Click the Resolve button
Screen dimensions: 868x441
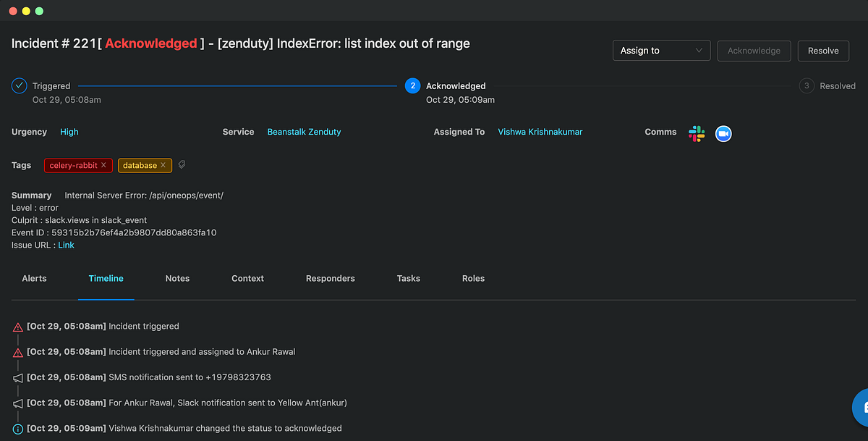click(x=822, y=50)
